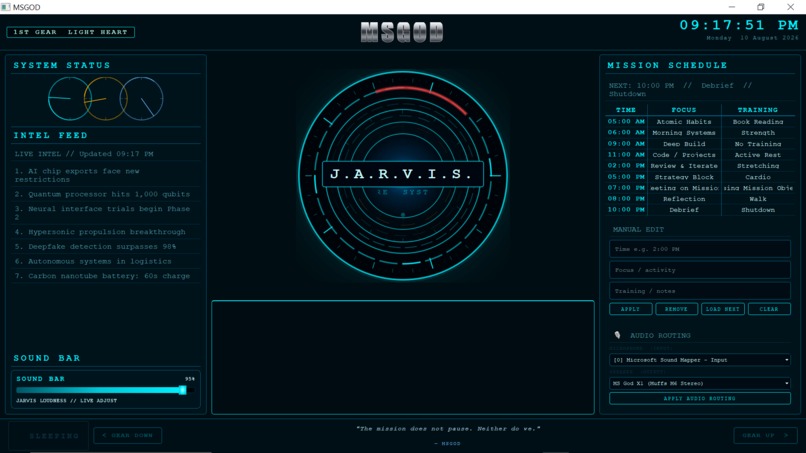This screenshot has width=806, height=453.
Task: Open the speaker output device dropdown
Action: coord(700,383)
